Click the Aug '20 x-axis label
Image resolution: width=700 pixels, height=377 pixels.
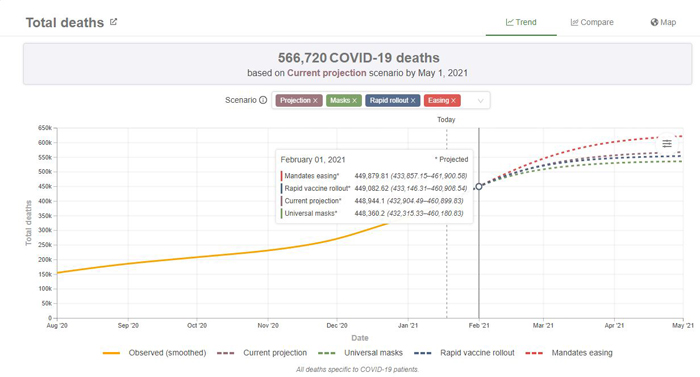(x=57, y=326)
